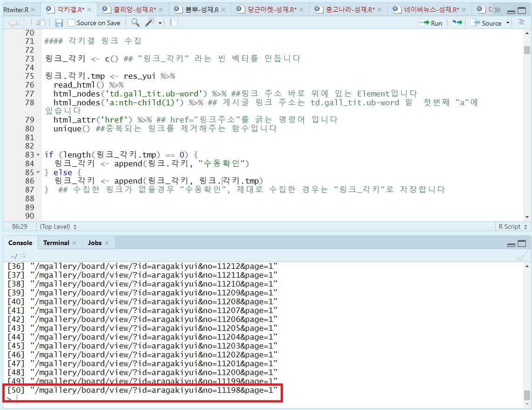Switch to Rtwiter.R tab
The height and width of the screenshot is (410, 532).
(x=16, y=9)
